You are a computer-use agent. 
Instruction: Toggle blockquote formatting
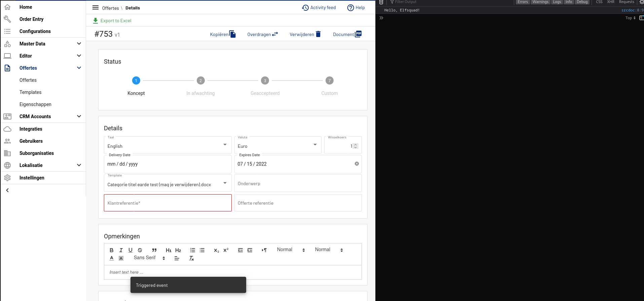[154, 250]
